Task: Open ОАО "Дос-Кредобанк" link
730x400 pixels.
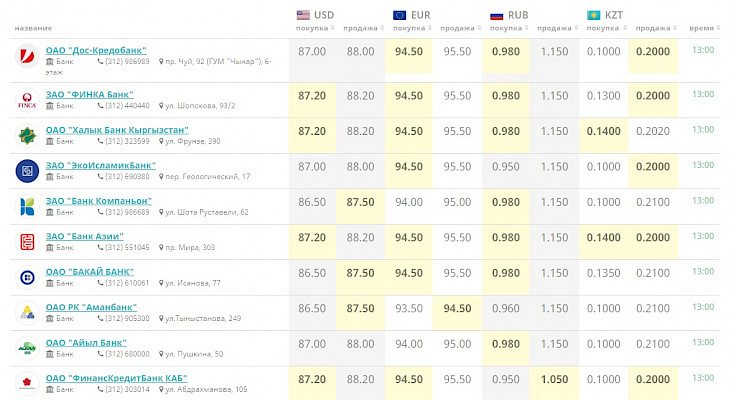Action: coord(96,50)
